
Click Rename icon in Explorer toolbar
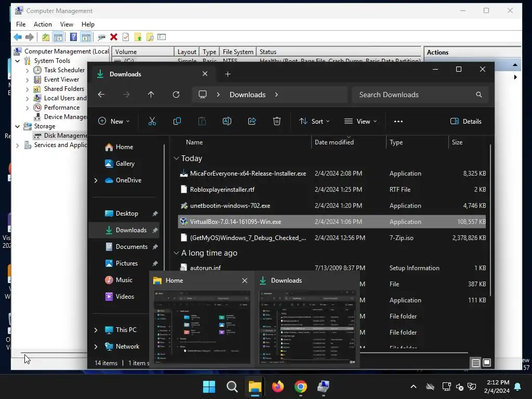(227, 121)
